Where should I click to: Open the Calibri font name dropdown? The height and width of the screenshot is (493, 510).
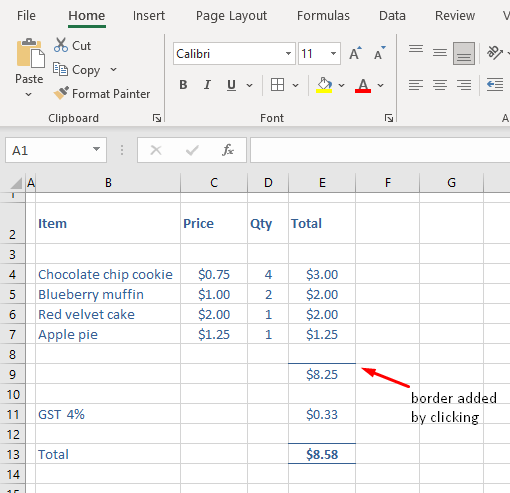coord(288,53)
